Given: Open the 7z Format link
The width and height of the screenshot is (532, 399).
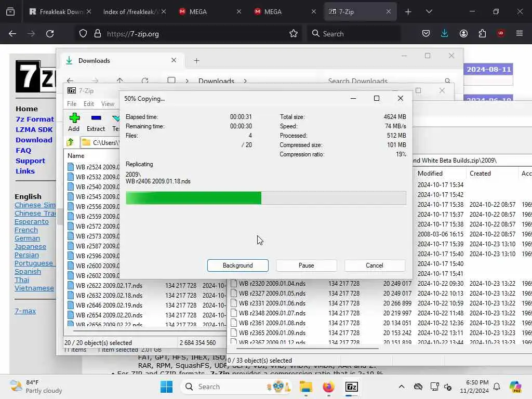Looking at the screenshot, I should coord(35,119).
